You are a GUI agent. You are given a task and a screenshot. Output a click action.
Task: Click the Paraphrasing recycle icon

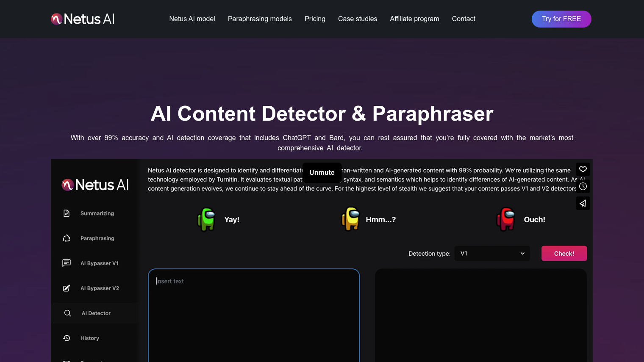click(67, 238)
